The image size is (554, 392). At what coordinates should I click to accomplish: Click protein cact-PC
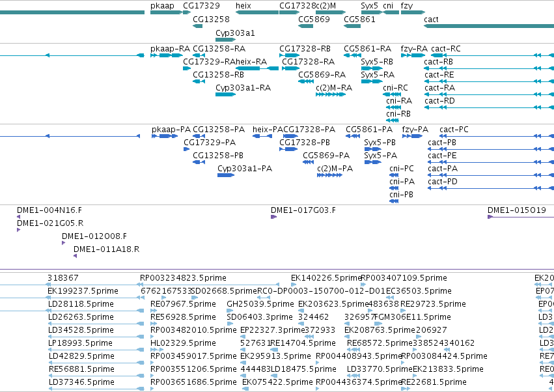coord(497,136)
